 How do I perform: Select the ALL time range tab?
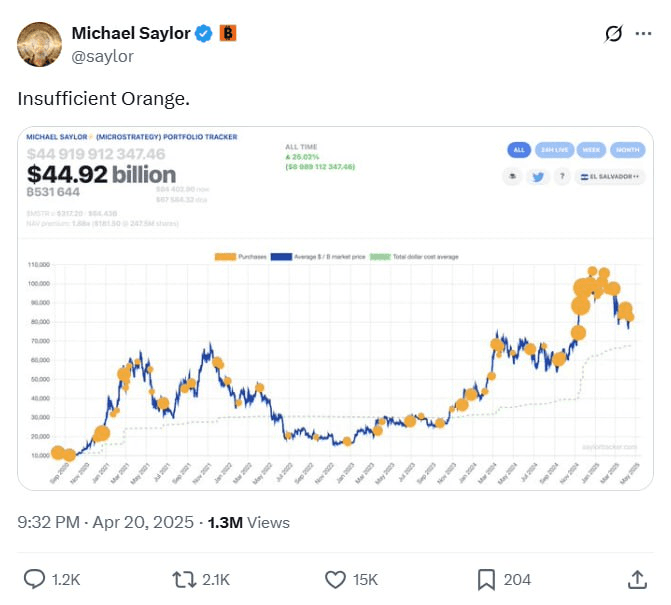(x=518, y=150)
